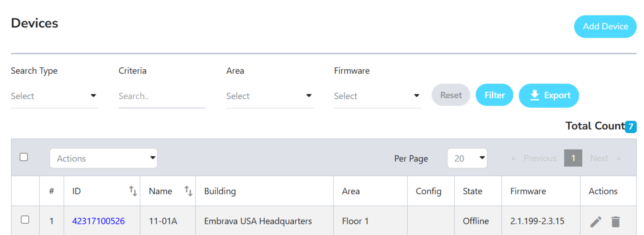Select page 1 in the pagination
This screenshot has height=235, width=644.
pos(573,158)
